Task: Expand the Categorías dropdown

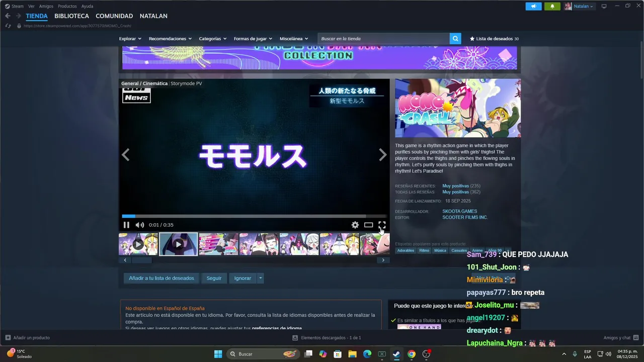Action: [x=213, y=39]
